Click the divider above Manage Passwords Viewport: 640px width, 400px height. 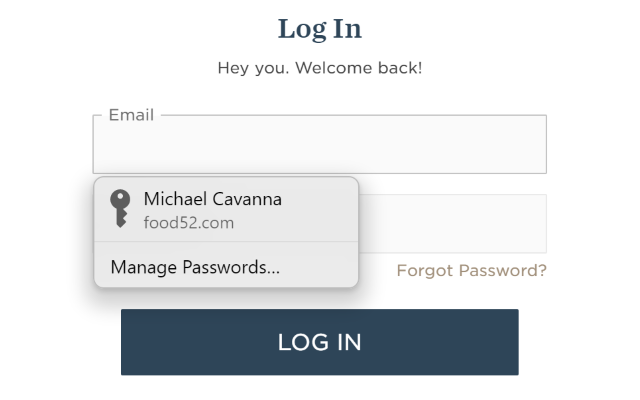click(x=226, y=242)
